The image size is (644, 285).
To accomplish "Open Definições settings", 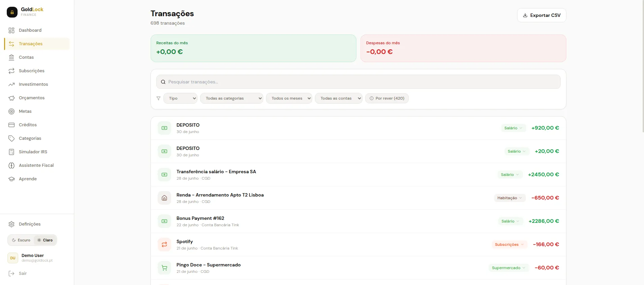I will pyautogui.click(x=37, y=224).
